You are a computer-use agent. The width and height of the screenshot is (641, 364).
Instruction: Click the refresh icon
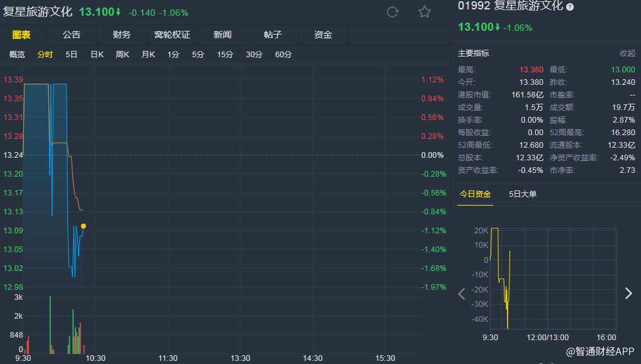click(x=393, y=12)
